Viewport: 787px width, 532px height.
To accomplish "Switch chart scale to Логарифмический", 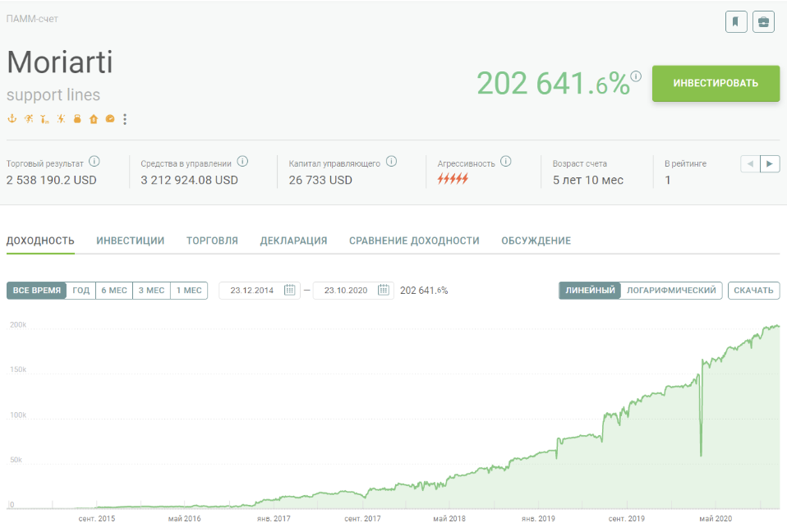I will 671,291.
